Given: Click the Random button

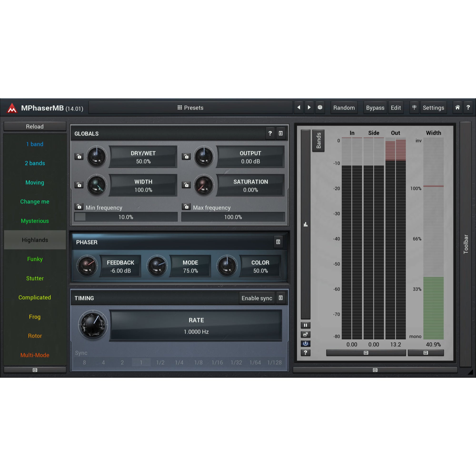Looking at the screenshot, I should [x=344, y=108].
